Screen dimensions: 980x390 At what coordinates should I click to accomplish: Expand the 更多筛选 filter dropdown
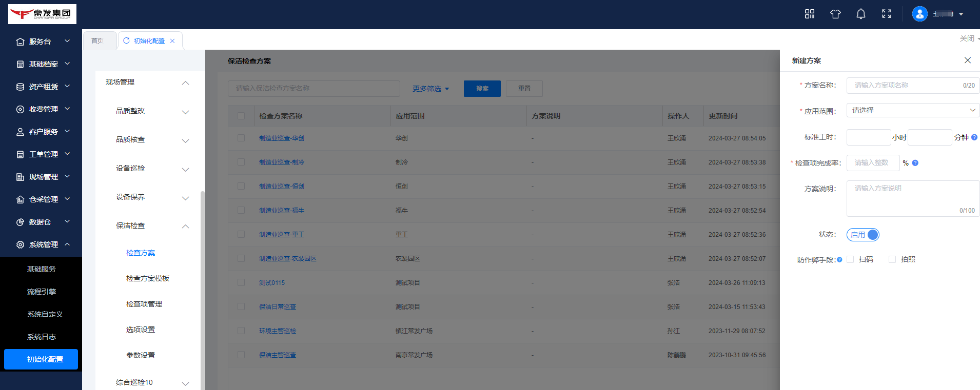coord(430,89)
